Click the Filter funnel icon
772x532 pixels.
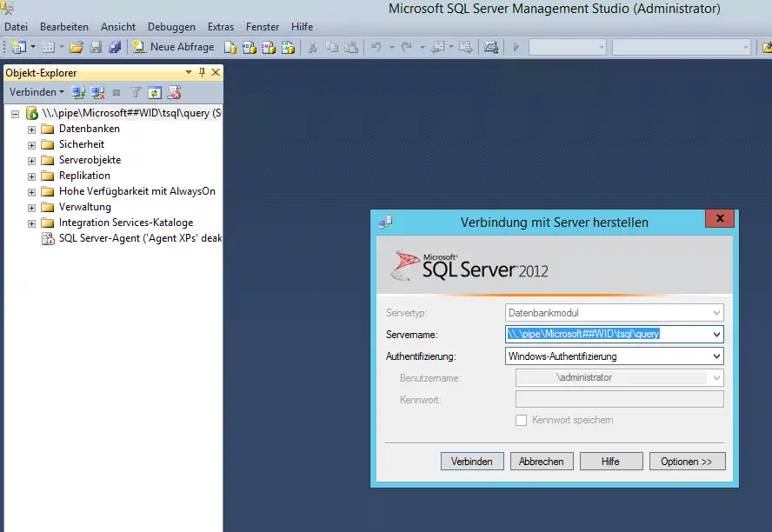pyautogui.click(x=136, y=92)
